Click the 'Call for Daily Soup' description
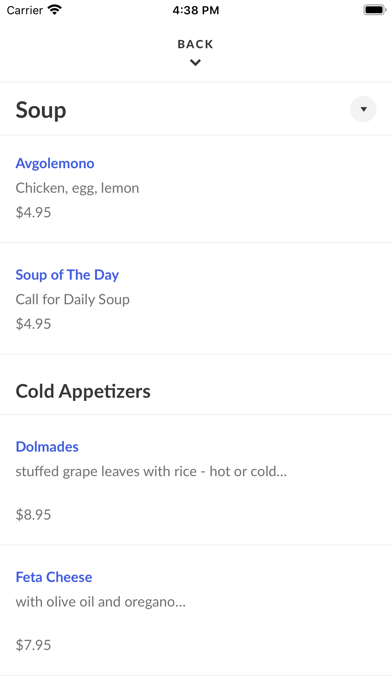 click(x=73, y=300)
